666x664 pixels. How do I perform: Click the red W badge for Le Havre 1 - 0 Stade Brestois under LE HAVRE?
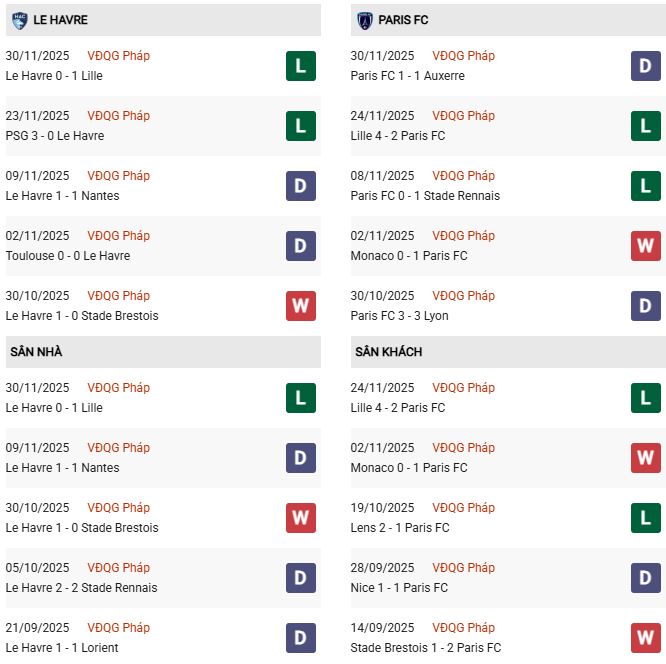301,306
